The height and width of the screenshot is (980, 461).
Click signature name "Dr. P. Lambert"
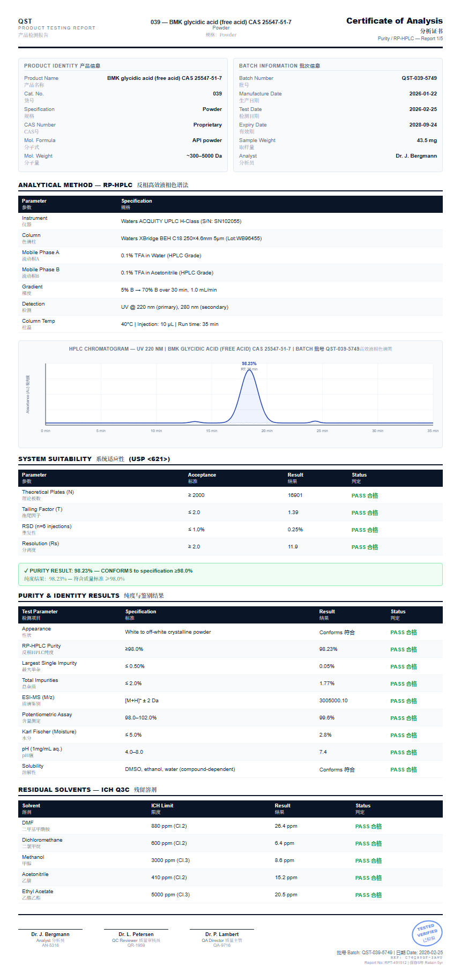222,934
